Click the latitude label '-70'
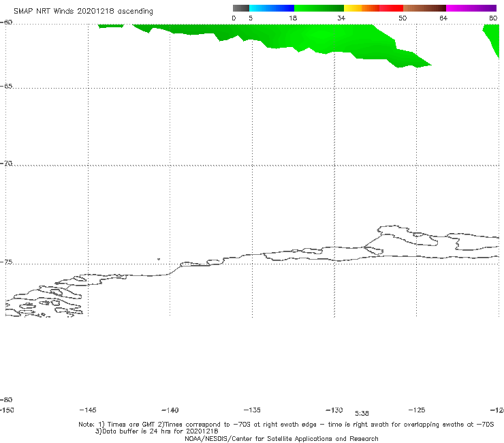504x443 pixels. pos(6,164)
